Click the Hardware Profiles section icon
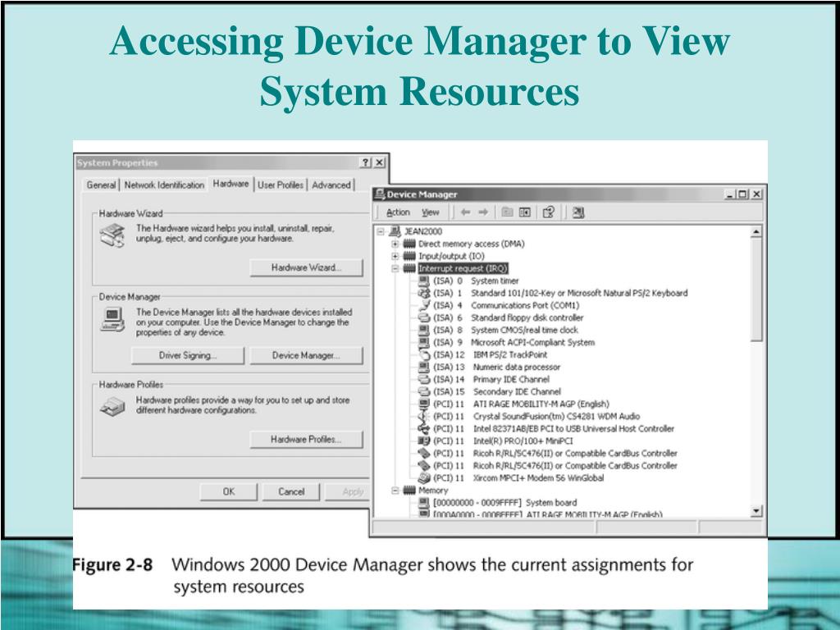The height and width of the screenshot is (630, 840). coord(112,407)
